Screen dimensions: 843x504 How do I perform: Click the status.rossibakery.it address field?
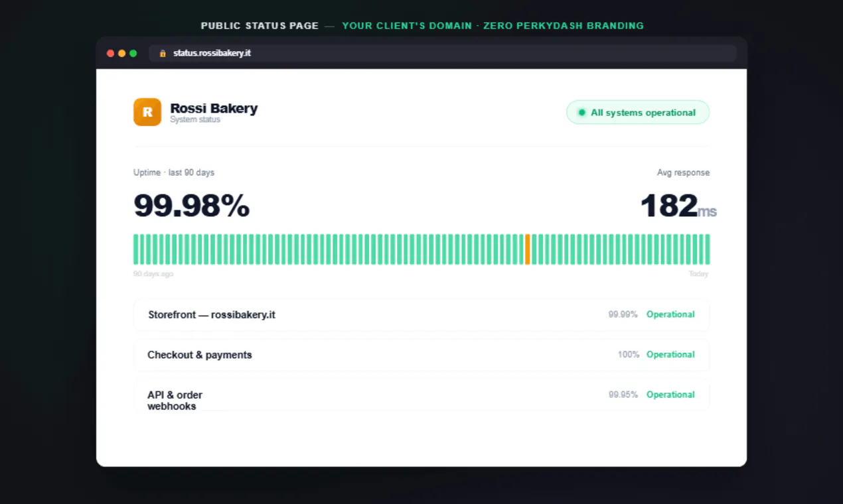(443, 53)
